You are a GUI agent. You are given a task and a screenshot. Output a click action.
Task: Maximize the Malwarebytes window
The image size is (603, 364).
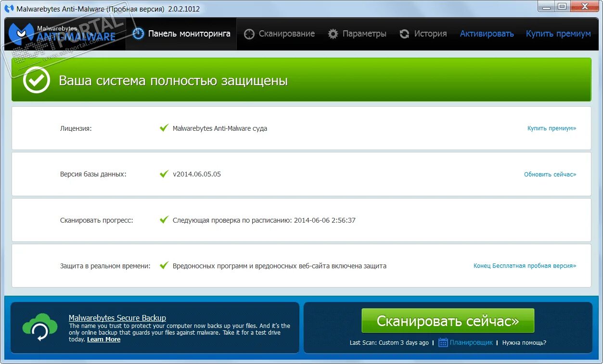pos(562,6)
